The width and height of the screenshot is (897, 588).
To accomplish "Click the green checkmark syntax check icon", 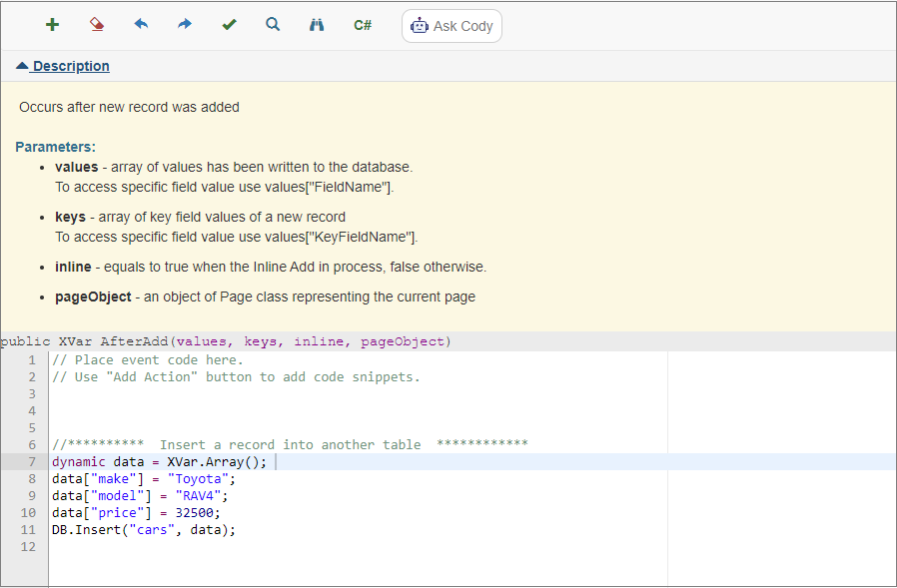I will pos(229,24).
